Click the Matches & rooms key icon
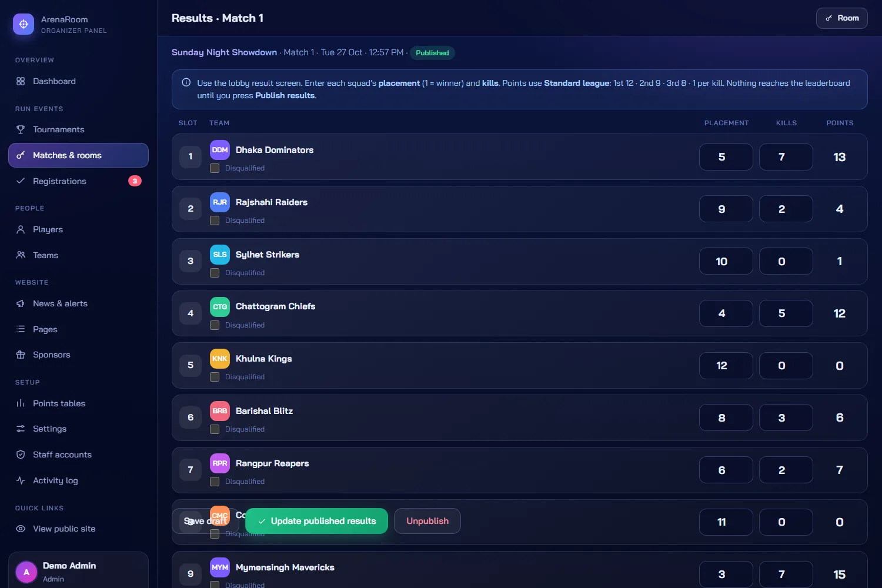 point(21,155)
